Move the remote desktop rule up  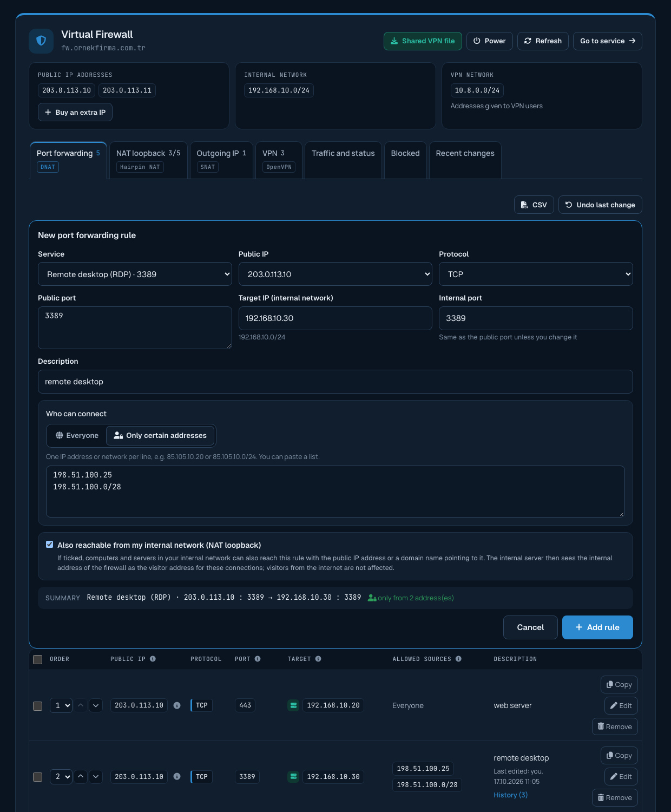[81, 776]
